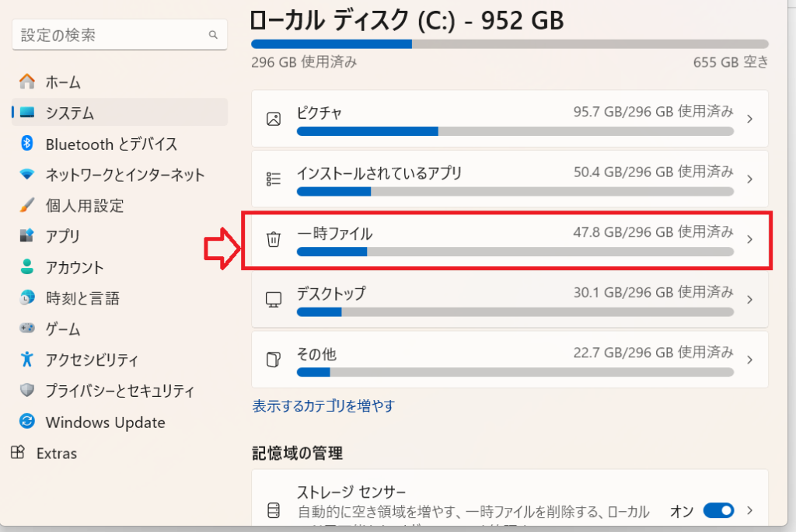Click the 設定の検索 search field
The image size is (796, 532).
[112, 35]
